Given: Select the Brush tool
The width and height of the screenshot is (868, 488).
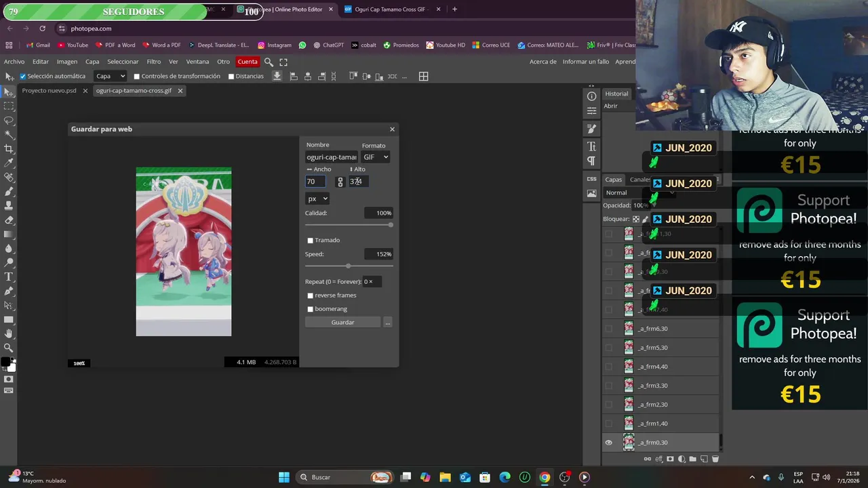Looking at the screenshot, I should coord(9,192).
